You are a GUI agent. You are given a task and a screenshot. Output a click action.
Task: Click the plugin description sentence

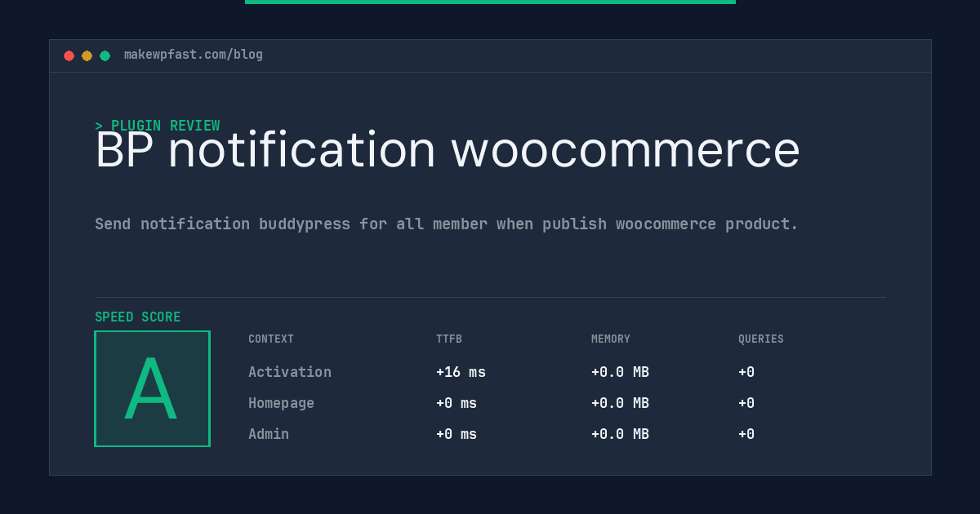click(x=447, y=224)
